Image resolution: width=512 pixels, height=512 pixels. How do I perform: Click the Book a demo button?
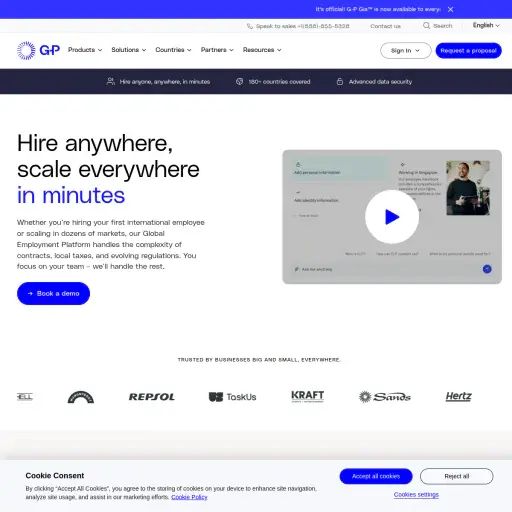(x=53, y=293)
